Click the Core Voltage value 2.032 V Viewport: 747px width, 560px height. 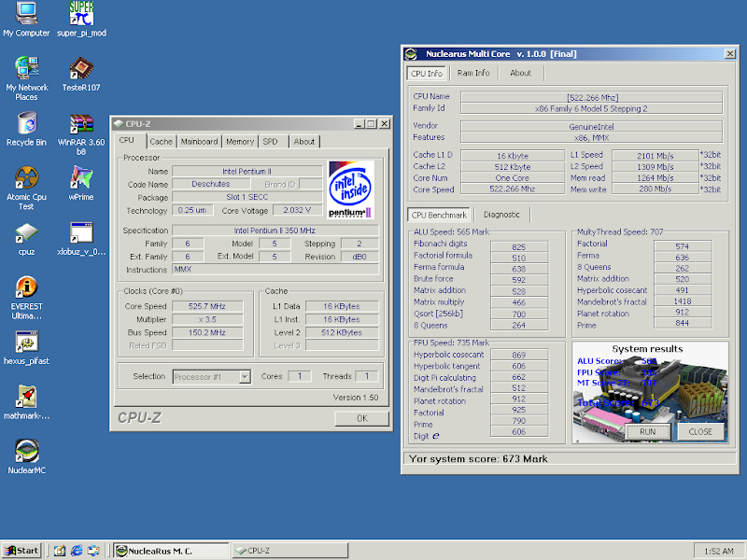pos(297,211)
